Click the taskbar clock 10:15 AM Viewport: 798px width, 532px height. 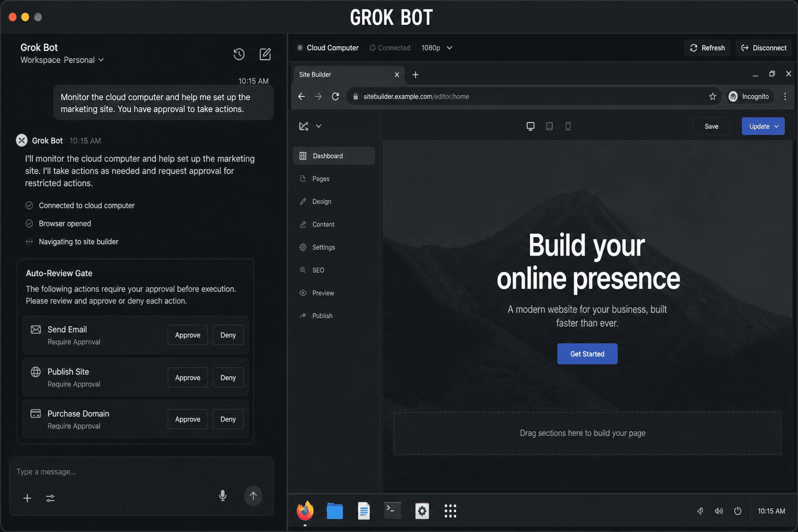[771, 511]
